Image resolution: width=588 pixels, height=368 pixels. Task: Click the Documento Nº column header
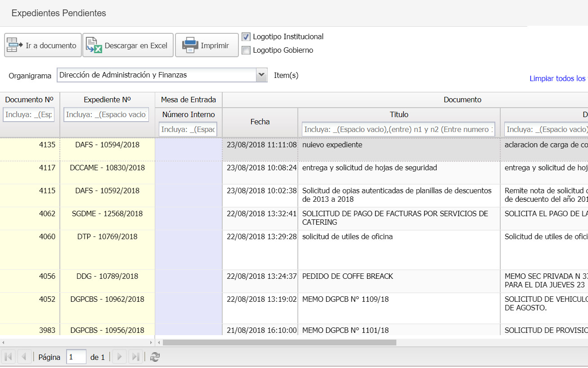tap(30, 100)
